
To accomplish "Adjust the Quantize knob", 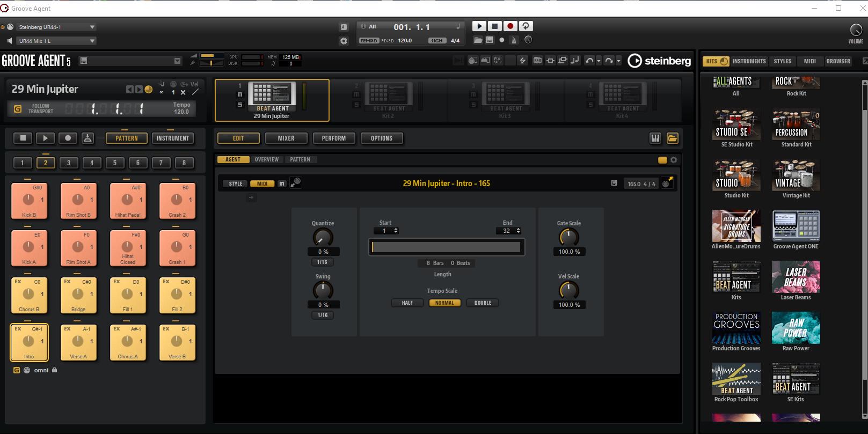I will (323, 237).
